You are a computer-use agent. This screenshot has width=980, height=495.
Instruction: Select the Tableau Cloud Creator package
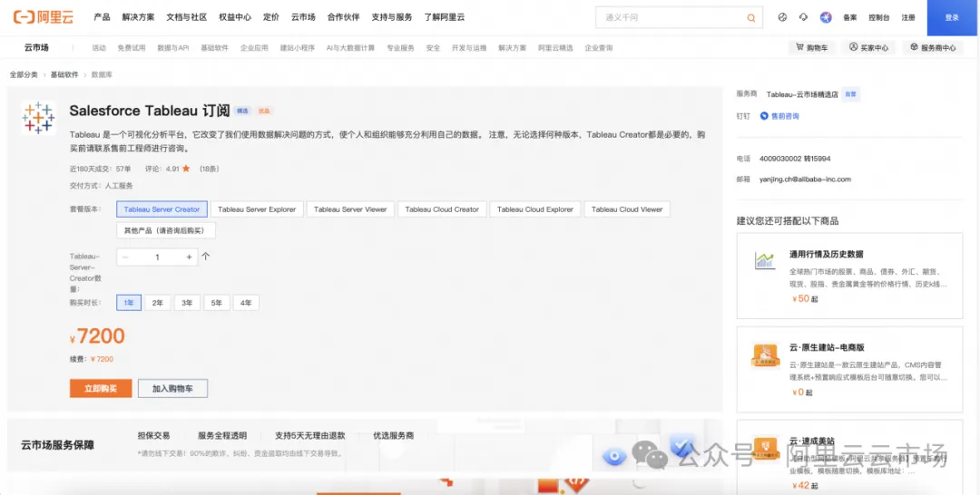pos(442,209)
